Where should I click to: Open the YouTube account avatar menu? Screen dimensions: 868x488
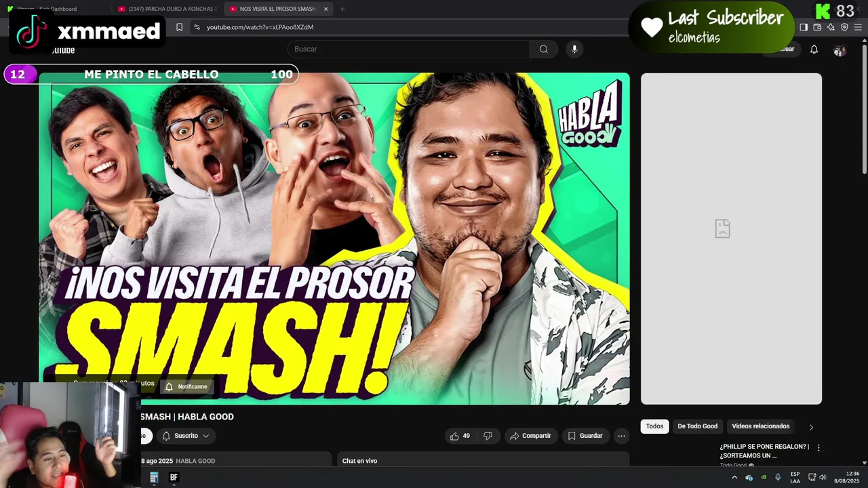tap(840, 50)
